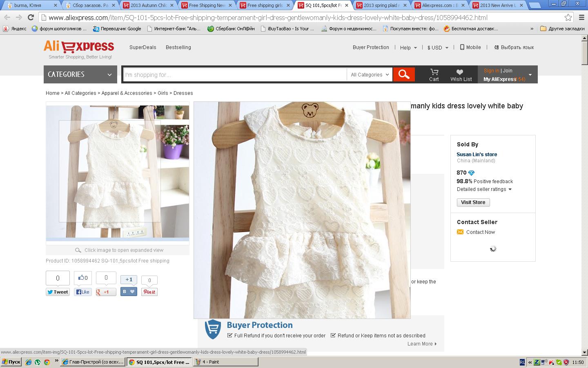Screen dimensions: 588x368
Task: Open Susan Lin's store link
Action: [x=477, y=154]
